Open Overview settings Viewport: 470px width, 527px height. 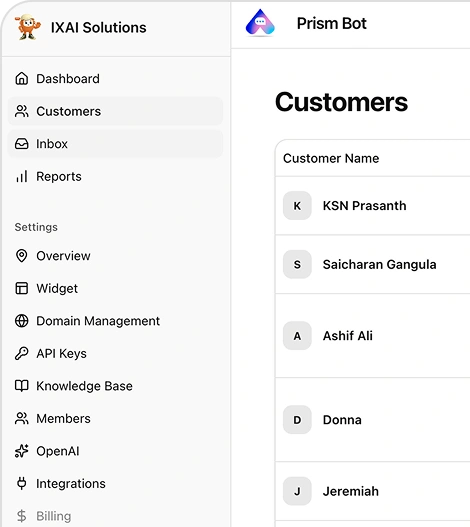(115, 256)
